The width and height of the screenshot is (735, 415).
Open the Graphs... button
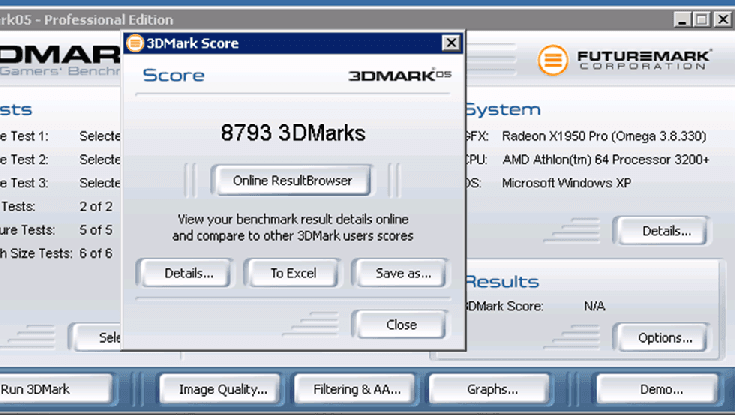point(491,389)
